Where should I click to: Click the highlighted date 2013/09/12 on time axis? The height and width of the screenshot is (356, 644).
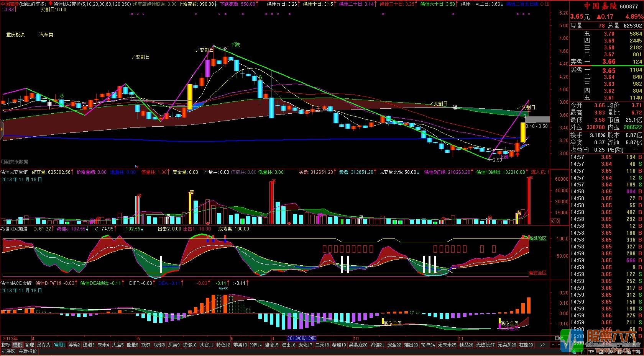click(302, 338)
